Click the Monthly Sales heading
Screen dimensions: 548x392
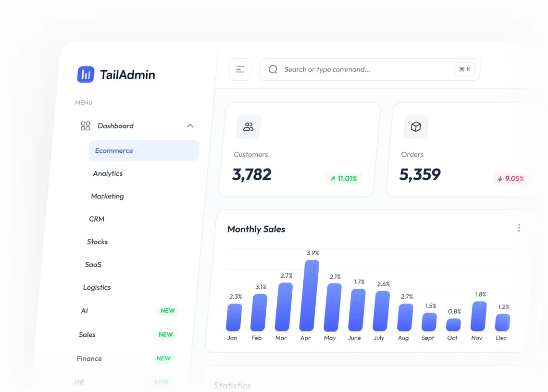click(x=256, y=229)
